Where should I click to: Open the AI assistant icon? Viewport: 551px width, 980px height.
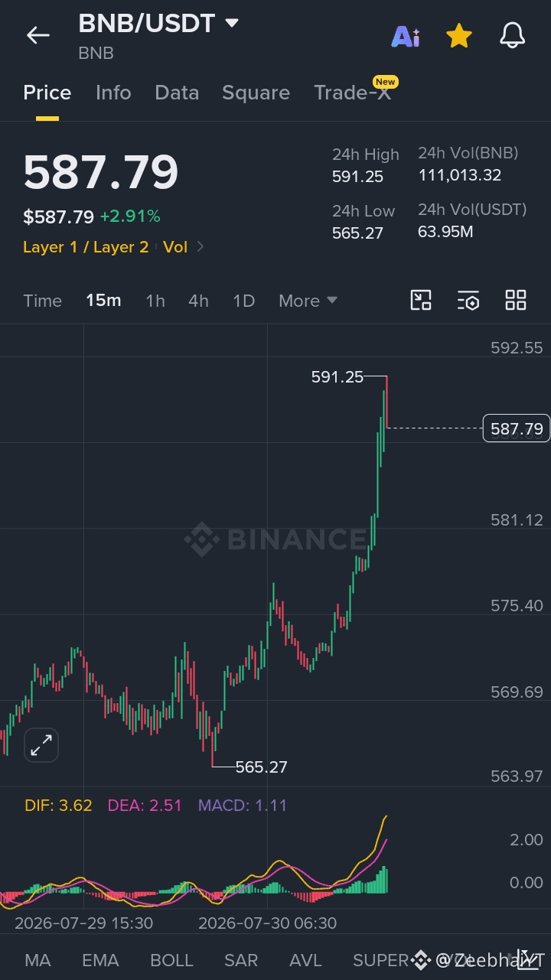406,36
